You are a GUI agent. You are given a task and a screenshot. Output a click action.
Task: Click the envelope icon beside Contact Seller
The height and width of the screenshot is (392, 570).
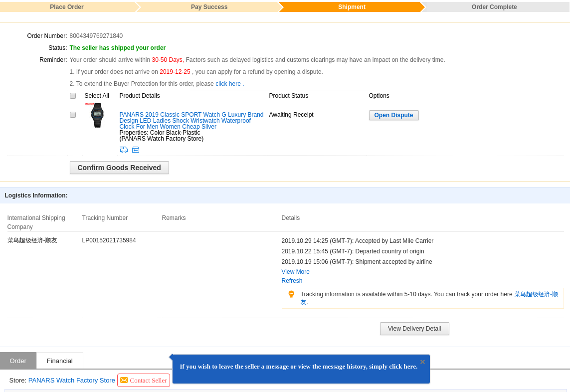[124, 380]
